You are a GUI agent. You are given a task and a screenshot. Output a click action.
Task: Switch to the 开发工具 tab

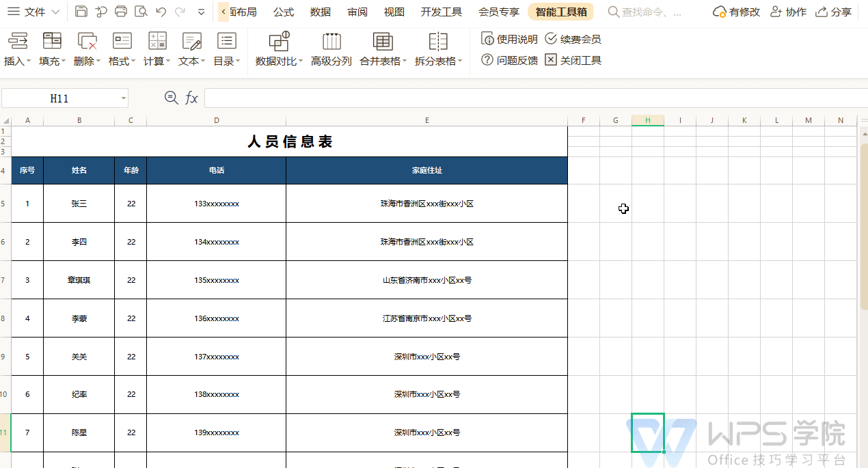click(x=442, y=12)
